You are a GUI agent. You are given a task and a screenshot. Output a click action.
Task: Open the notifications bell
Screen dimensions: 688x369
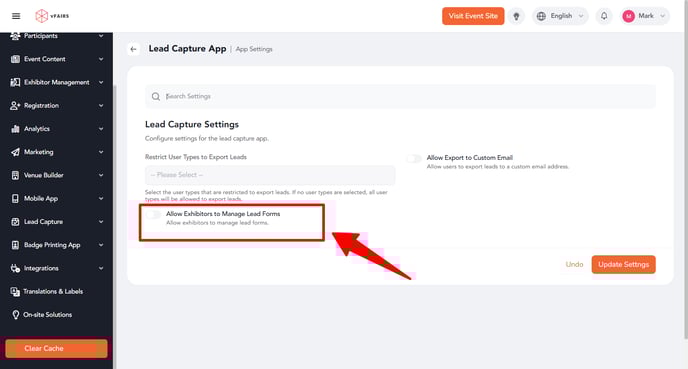[604, 16]
